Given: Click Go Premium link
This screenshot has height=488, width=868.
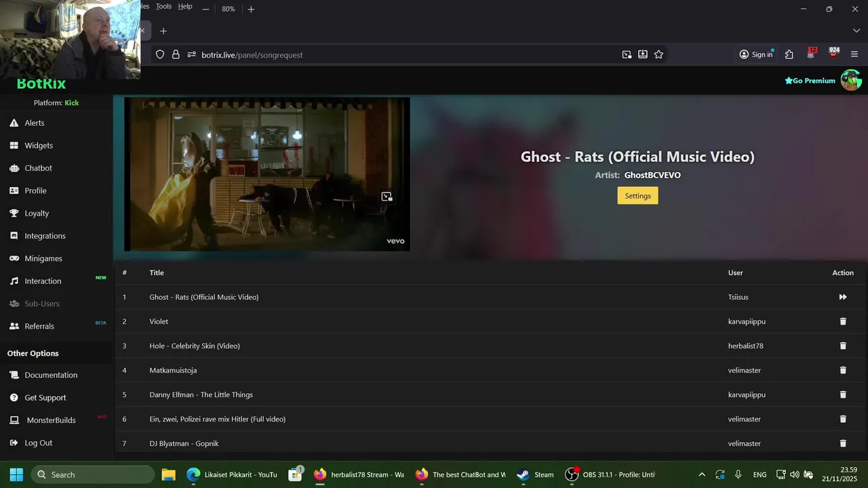Looking at the screenshot, I should pos(810,81).
